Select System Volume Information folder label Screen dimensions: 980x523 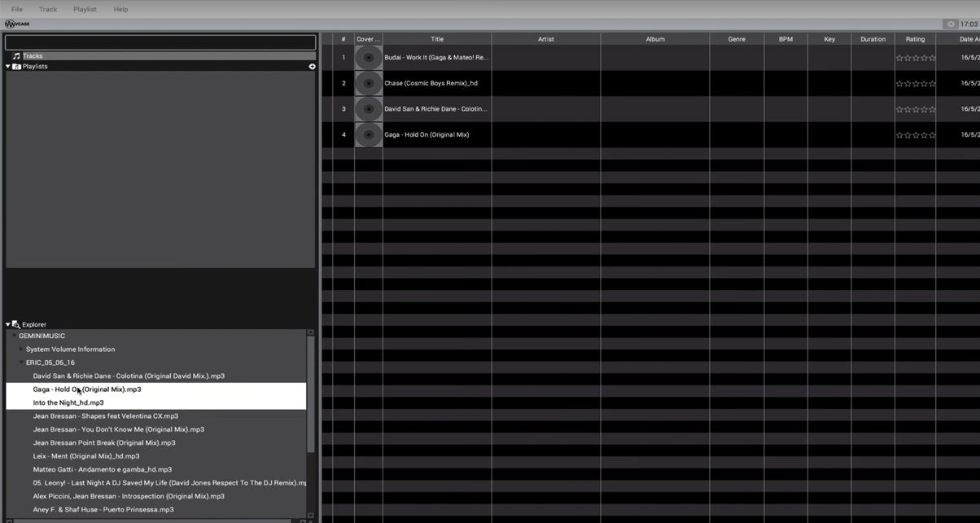coord(71,349)
